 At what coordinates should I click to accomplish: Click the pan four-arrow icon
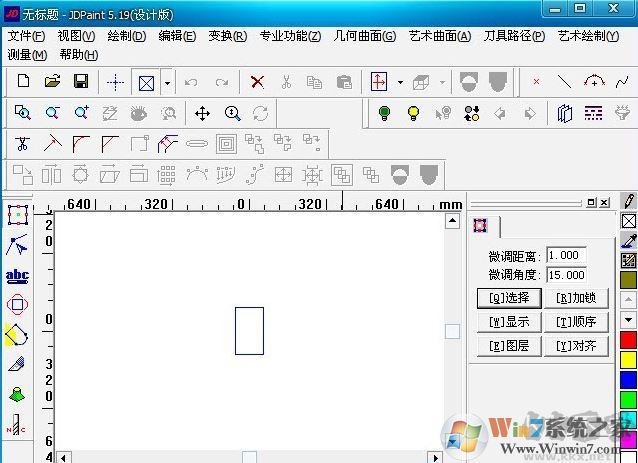click(202, 114)
